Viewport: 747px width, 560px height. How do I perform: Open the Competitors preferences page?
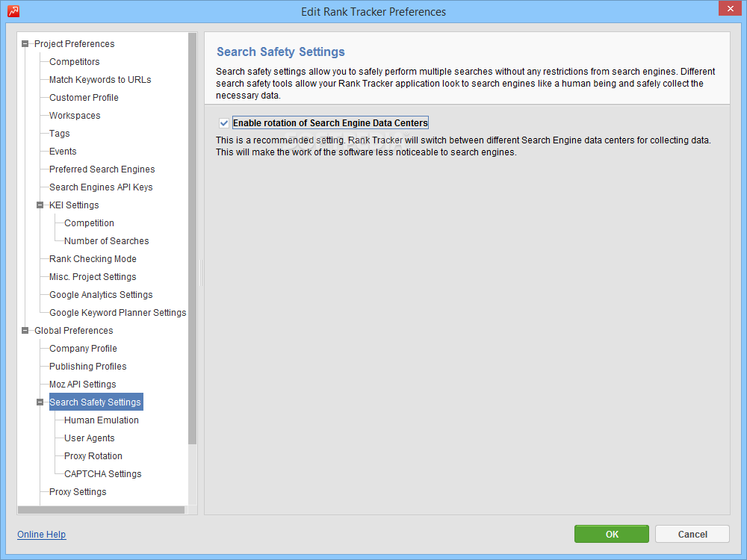tap(74, 62)
